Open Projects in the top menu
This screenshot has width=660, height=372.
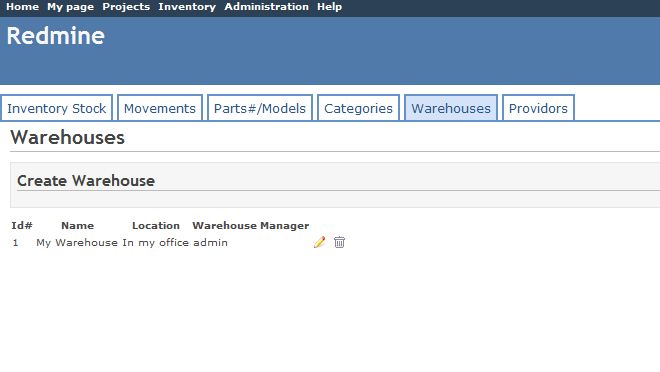coord(126,7)
